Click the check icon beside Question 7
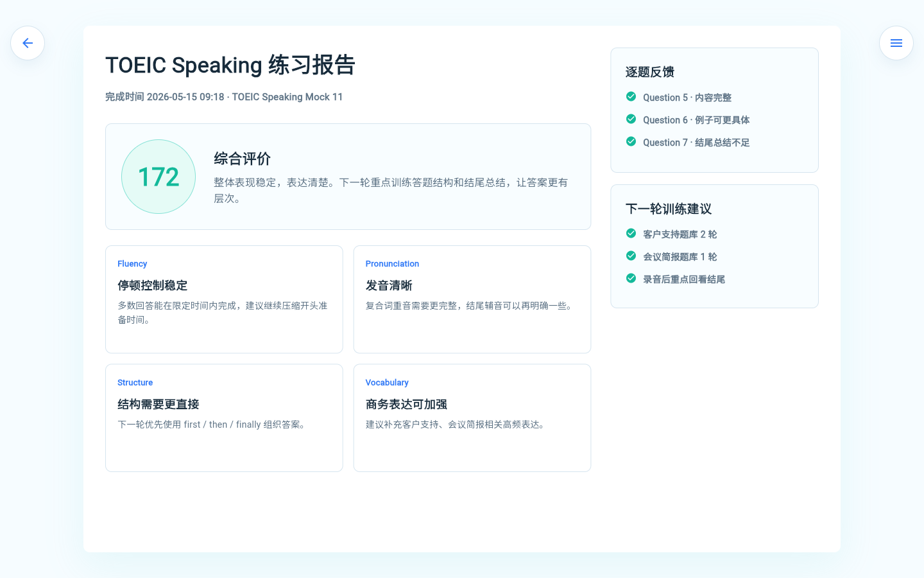 tap(631, 142)
